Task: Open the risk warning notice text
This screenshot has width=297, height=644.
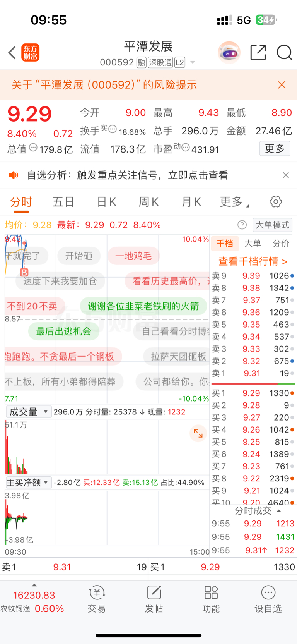Action: click(104, 85)
